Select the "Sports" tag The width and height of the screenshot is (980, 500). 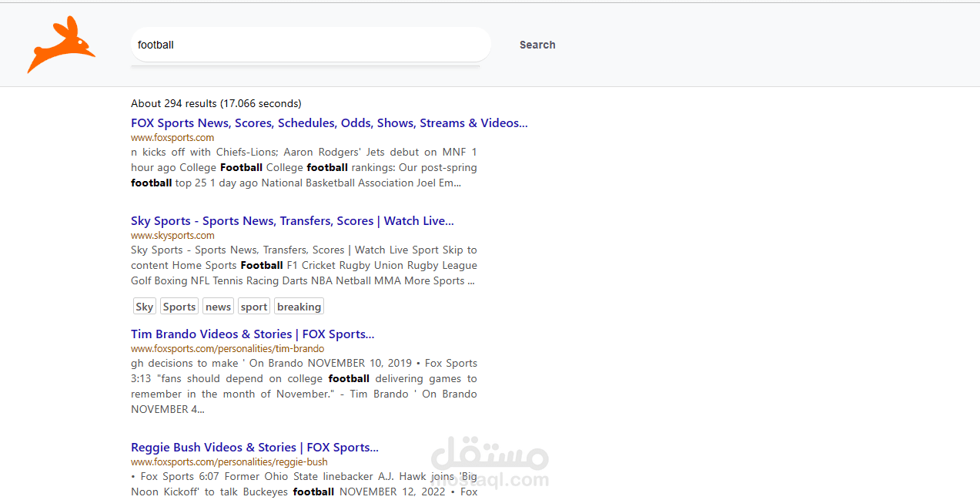click(179, 307)
